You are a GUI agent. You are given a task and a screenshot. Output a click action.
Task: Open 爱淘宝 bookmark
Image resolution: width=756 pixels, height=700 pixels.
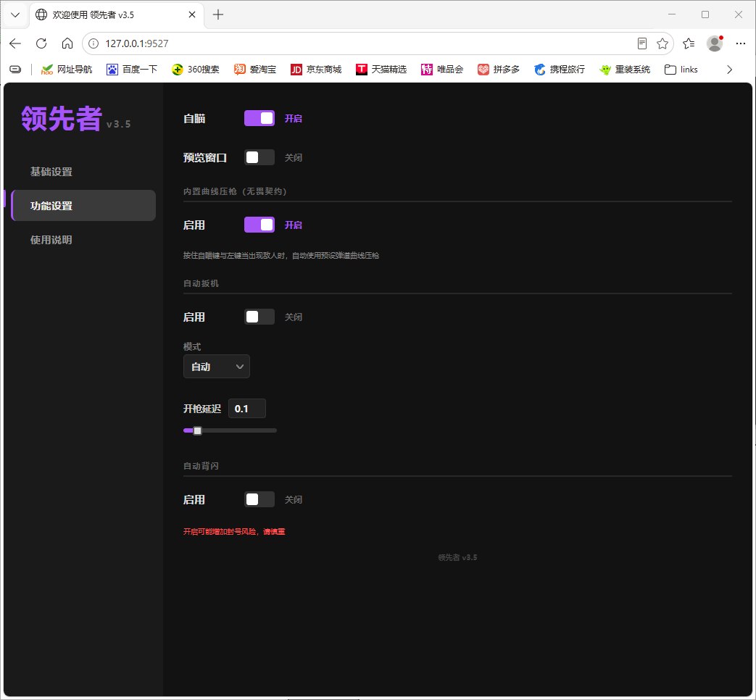tap(255, 70)
